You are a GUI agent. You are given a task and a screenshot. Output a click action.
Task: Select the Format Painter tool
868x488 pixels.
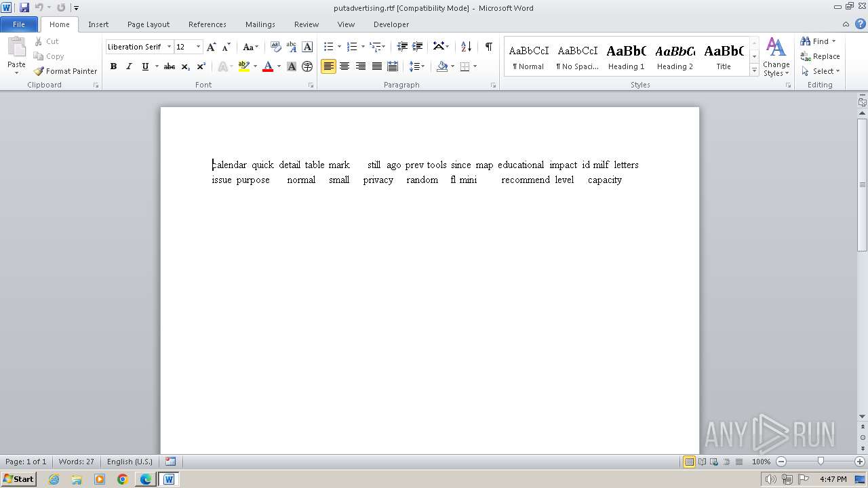point(65,71)
